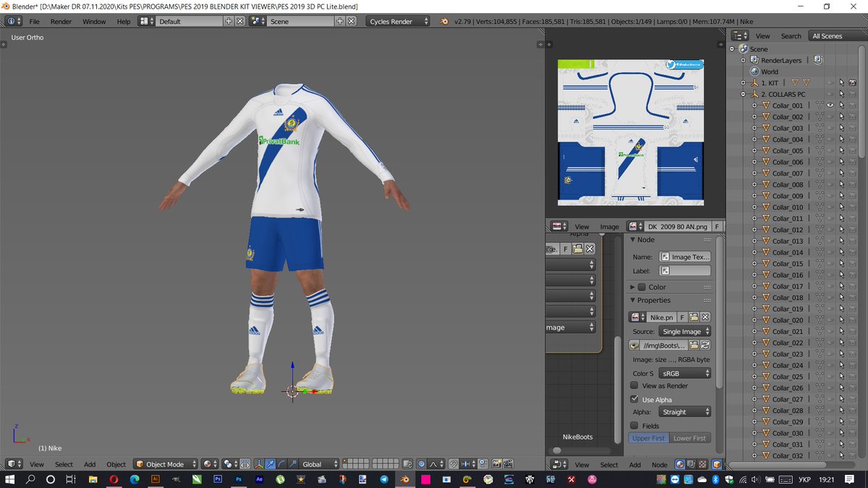Toggle snap magnet in 3D view header
868x488 pixels.
point(454,464)
